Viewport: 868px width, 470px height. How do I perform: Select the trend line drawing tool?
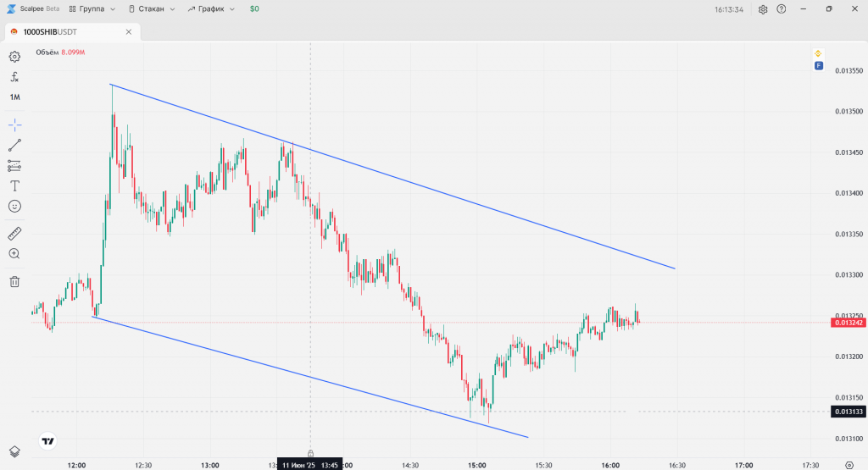click(x=14, y=145)
